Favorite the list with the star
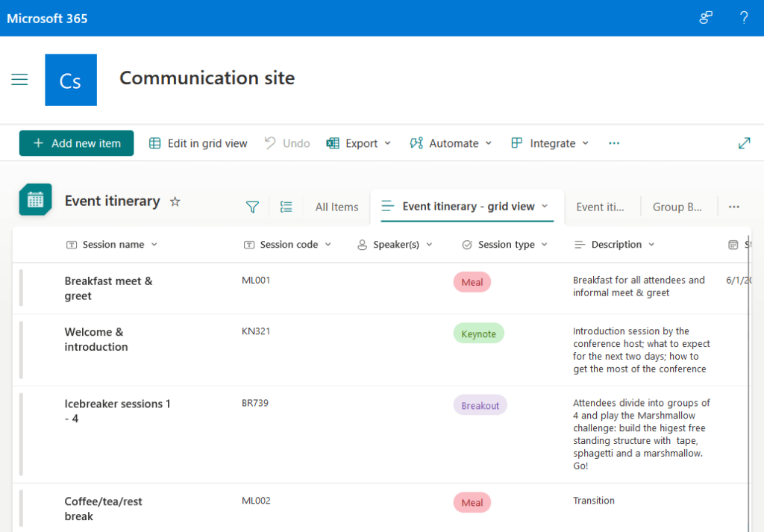The width and height of the screenshot is (764, 532). [x=175, y=201]
